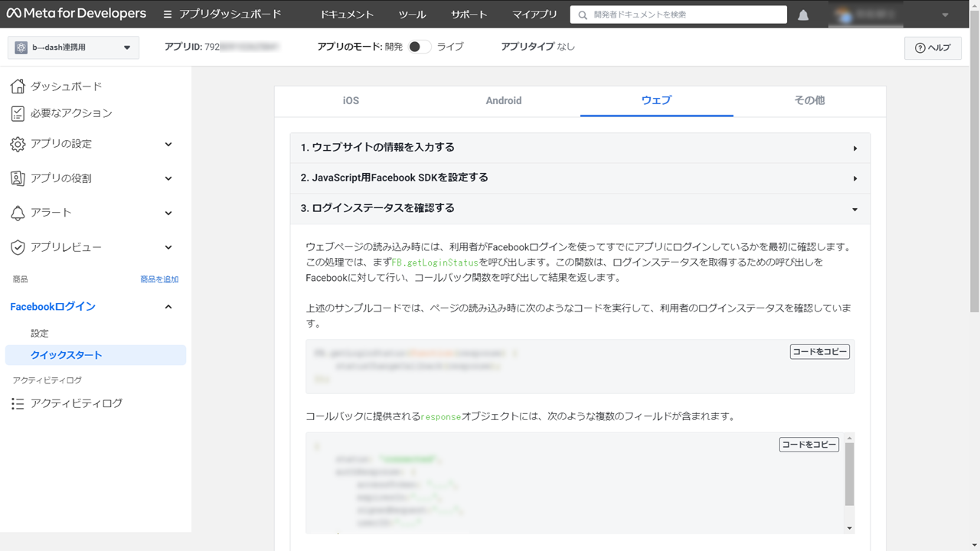Viewport: 980px width, 551px height.
Task: Click the 必要なアクション checklist icon
Action: [18, 113]
